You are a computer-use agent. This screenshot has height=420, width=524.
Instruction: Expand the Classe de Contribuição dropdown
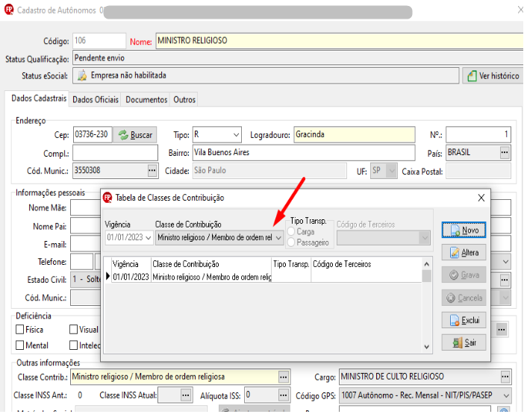coord(278,238)
